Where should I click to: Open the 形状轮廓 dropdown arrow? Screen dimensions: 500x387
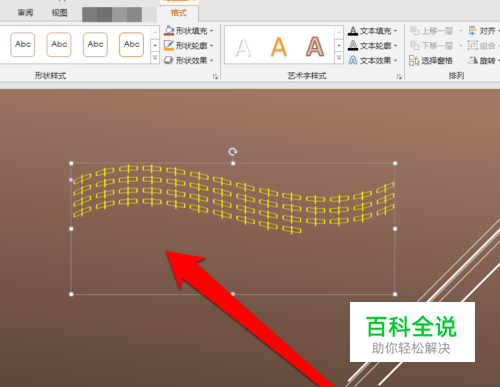[x=212, y=46]
